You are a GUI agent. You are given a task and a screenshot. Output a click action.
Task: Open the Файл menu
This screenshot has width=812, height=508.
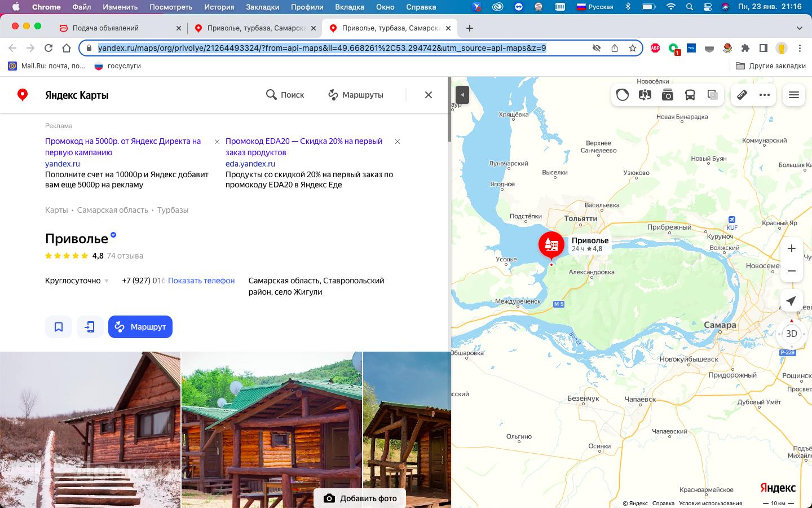point(82,7)
